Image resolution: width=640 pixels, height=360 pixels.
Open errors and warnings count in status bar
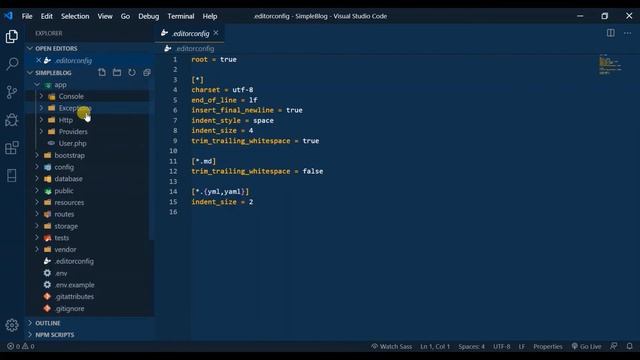(21, 346)
